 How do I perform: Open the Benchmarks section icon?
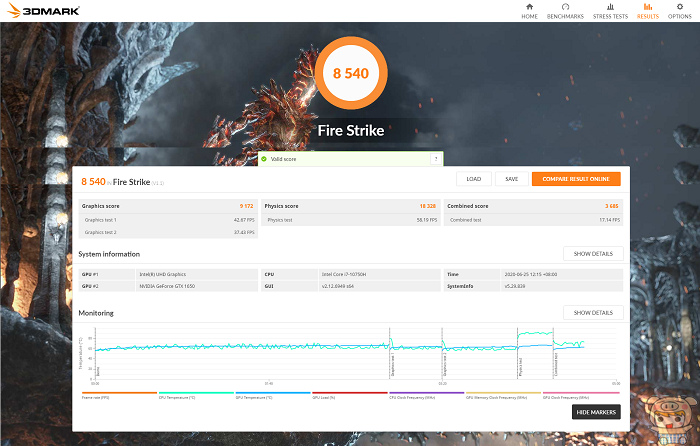tap(565, 11)
